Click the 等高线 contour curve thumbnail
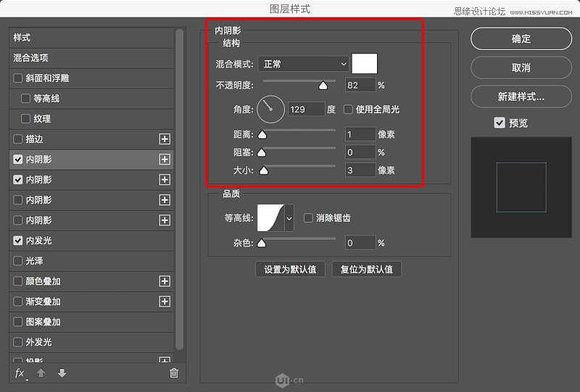This screenshot has width=580, height=392. click(x=270, y=218)
